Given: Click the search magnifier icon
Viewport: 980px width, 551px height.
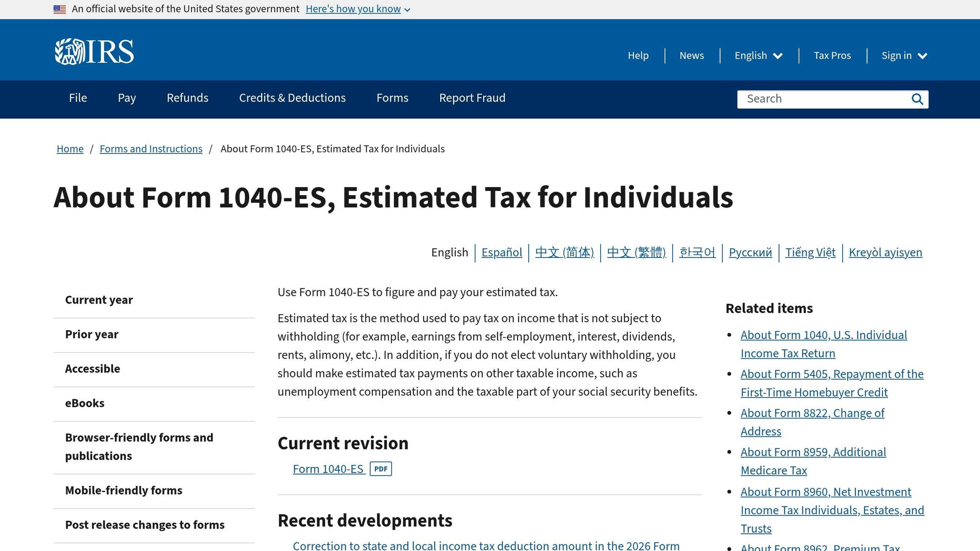Looking at the screenshot, I should (917, 99).
